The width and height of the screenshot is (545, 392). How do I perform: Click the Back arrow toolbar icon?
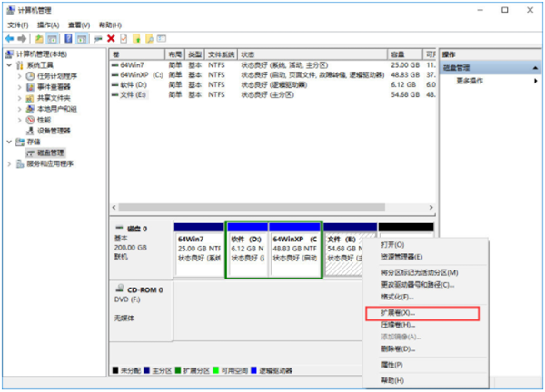pos(9,39)
